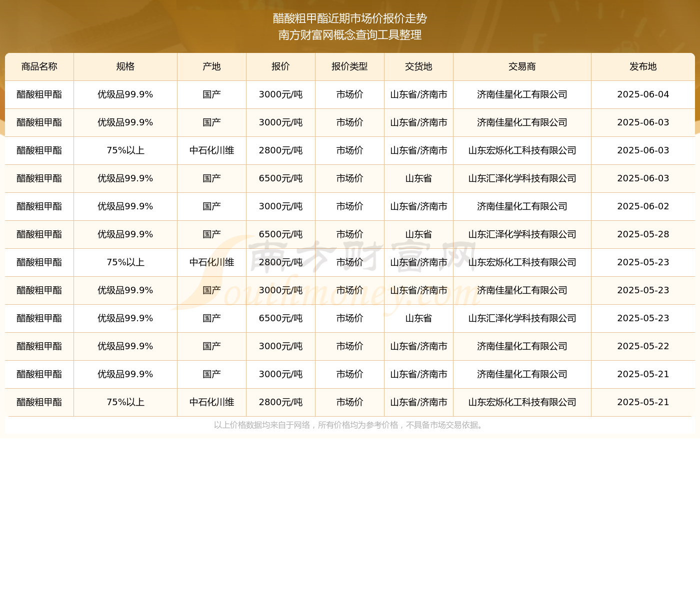Select the date cell 2025-06-02

[x=643, y=206]
